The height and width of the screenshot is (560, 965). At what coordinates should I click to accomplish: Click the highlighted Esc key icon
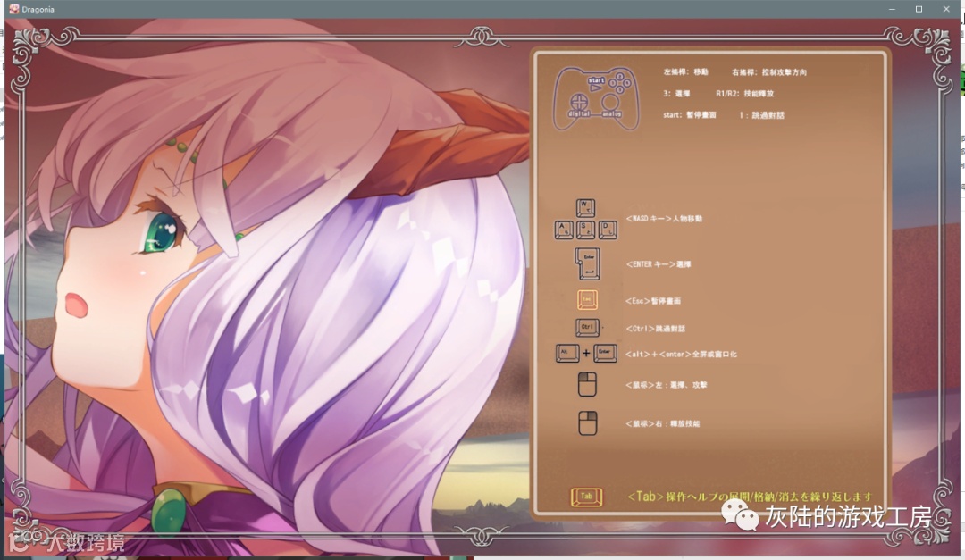pos(587,300)
